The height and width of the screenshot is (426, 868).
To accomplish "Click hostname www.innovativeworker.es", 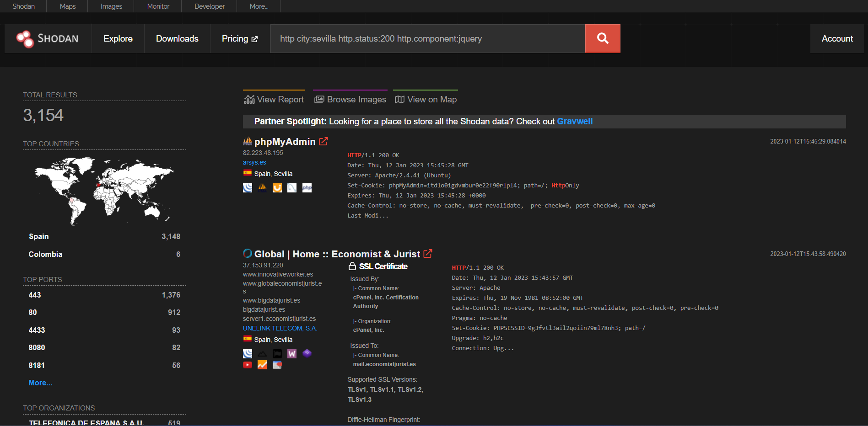I will coord(278,274).
